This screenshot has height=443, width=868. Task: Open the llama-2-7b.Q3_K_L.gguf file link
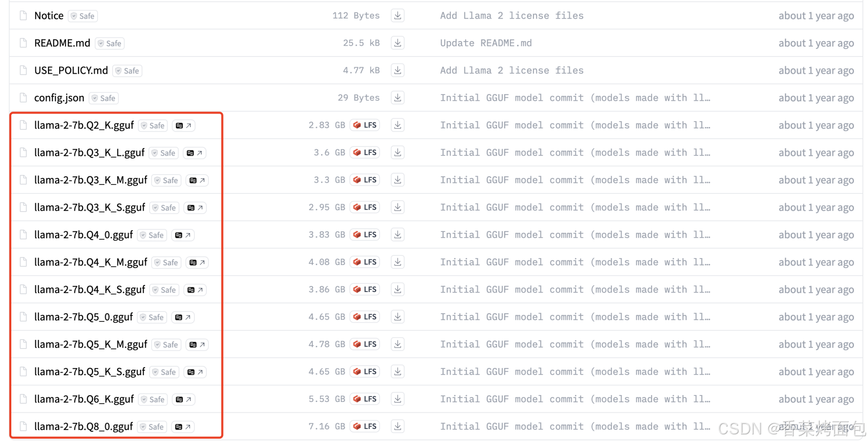(x=90, y=153)
